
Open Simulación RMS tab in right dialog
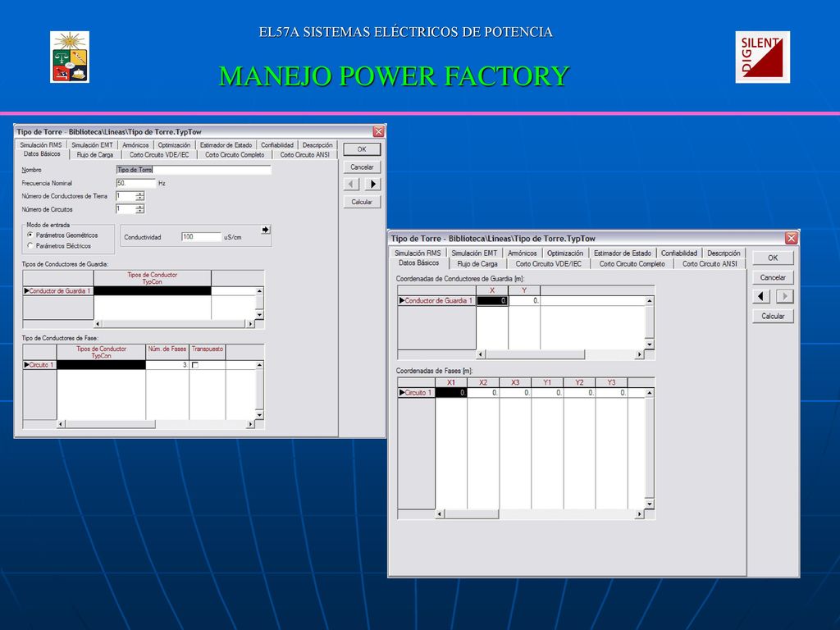(x=418, y=253)
